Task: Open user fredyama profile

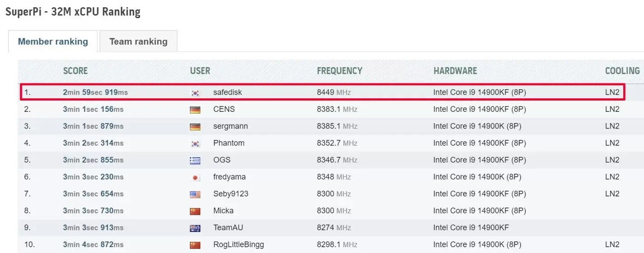Action: pos(230,177)
